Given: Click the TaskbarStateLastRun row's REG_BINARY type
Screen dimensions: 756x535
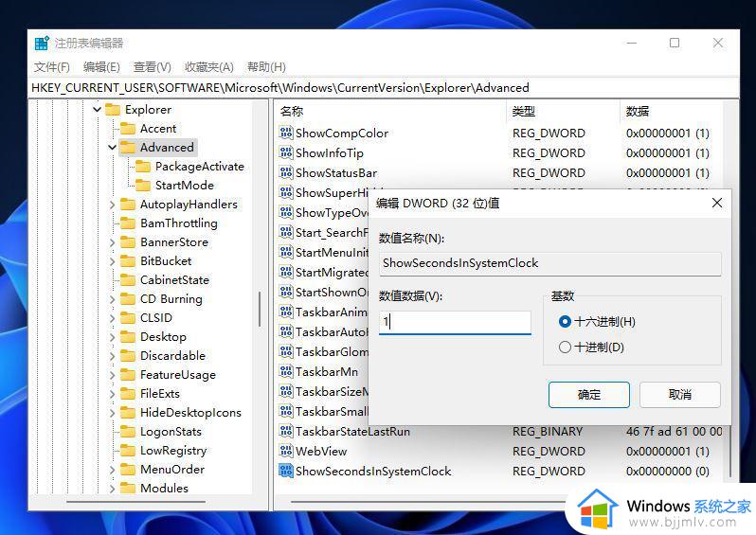Looking at the screenshot, I should 548,432.
